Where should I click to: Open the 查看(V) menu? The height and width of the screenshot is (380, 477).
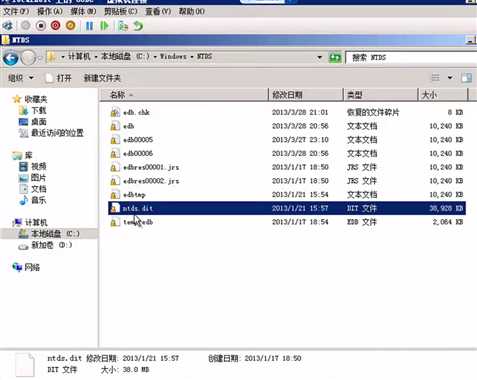click(158, 12)
